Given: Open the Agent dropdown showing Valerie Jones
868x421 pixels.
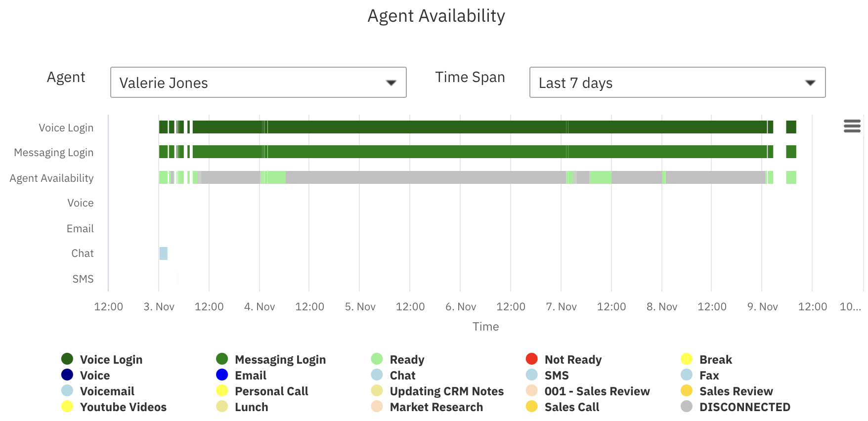Looking at the screenshot, I should tap(258, 83).
